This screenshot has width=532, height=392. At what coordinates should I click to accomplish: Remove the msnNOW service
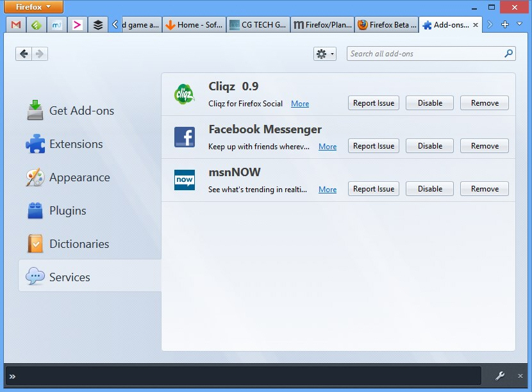(485, 189)
